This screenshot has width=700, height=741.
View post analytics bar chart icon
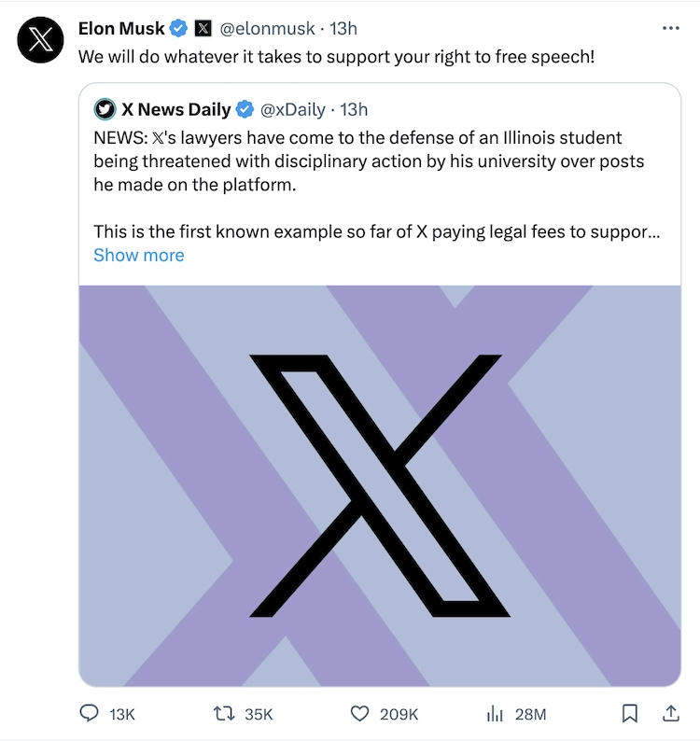point(495,714)
